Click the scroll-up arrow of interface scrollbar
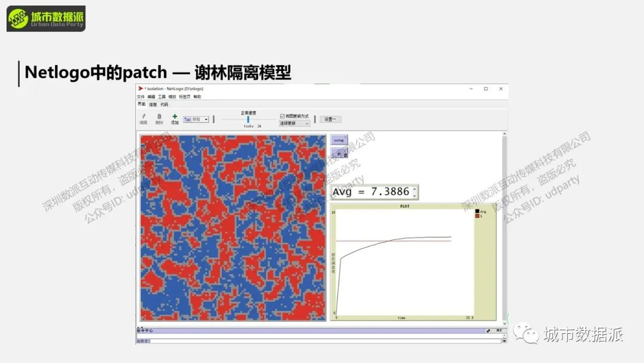Screen dimensions: 644x363 click(505, 134)
